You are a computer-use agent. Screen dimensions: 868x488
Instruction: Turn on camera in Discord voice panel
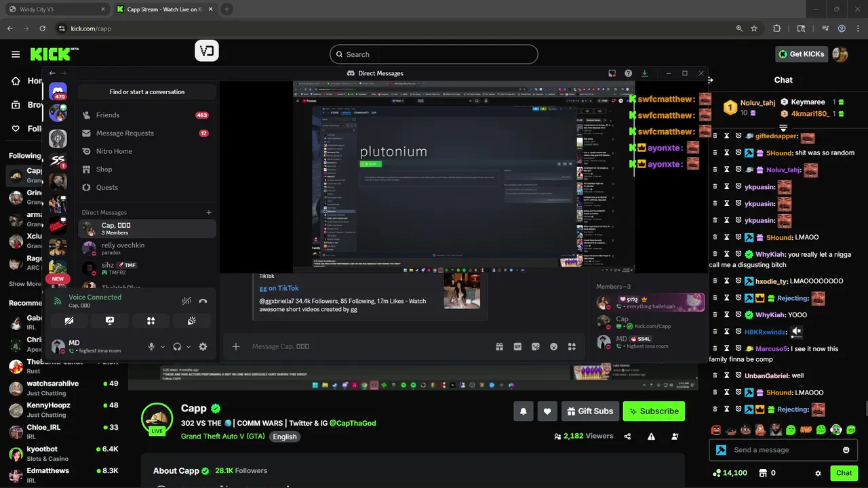tap(68, 321)
